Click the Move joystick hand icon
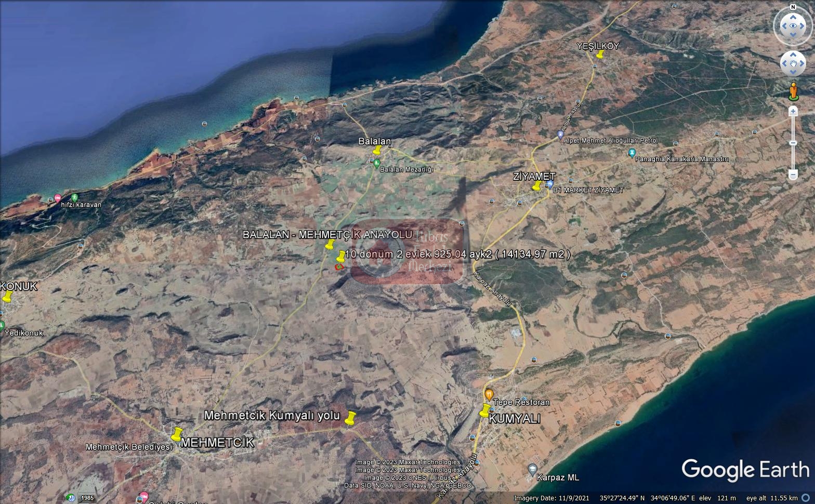815x504 pixels. point(793,63)
